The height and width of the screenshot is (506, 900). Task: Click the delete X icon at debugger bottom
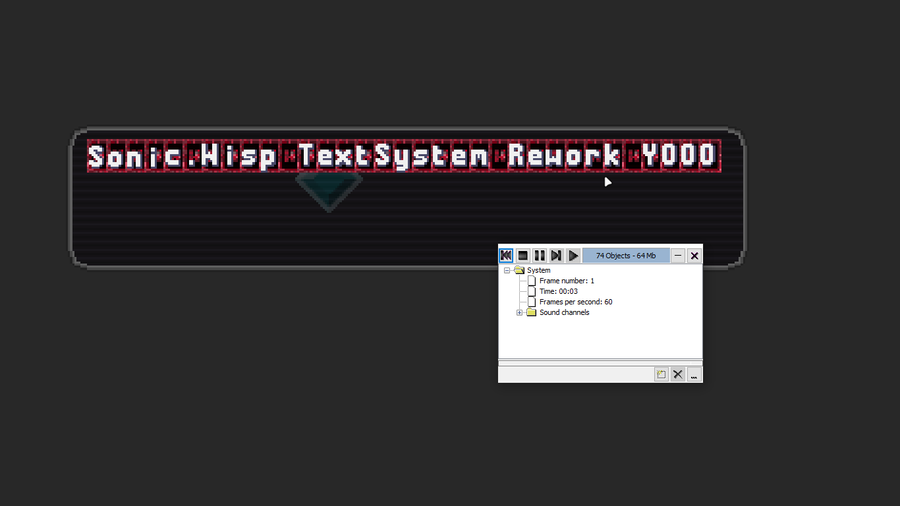pos(678,375)
